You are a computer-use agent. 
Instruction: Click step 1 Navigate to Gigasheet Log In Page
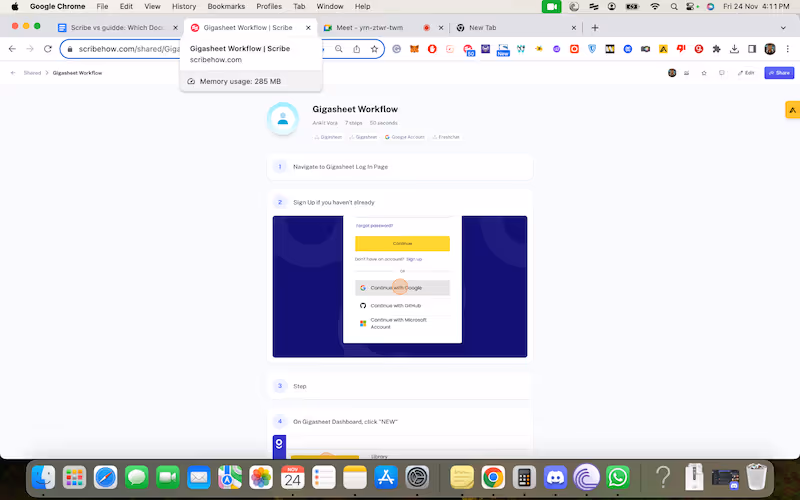(400, 167)
